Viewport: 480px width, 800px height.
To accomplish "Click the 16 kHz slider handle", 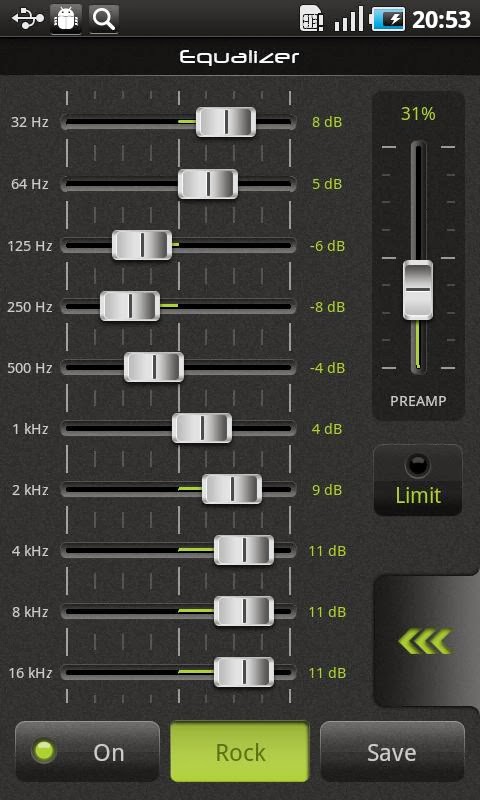I will pyautogui.click(x=244, y=672).
